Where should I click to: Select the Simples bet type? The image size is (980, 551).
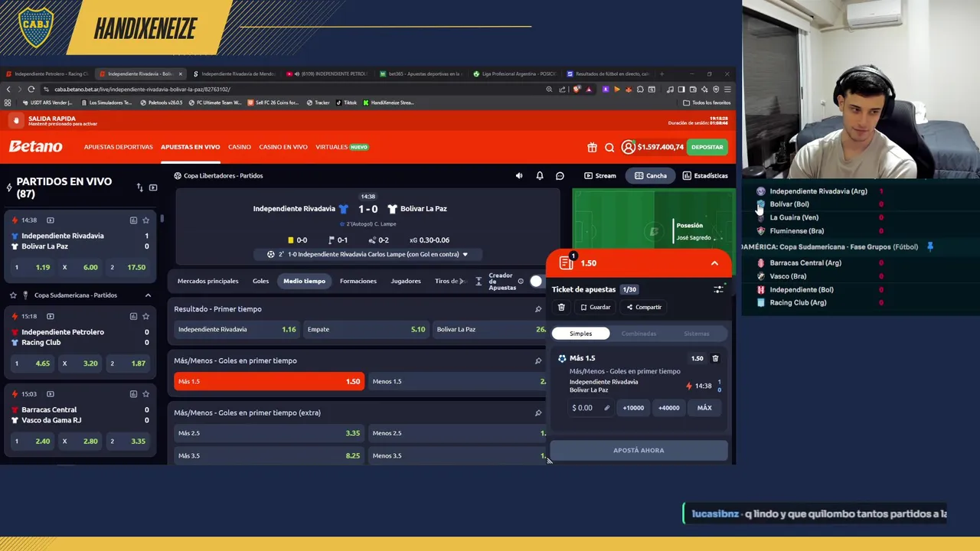[580, 334]
